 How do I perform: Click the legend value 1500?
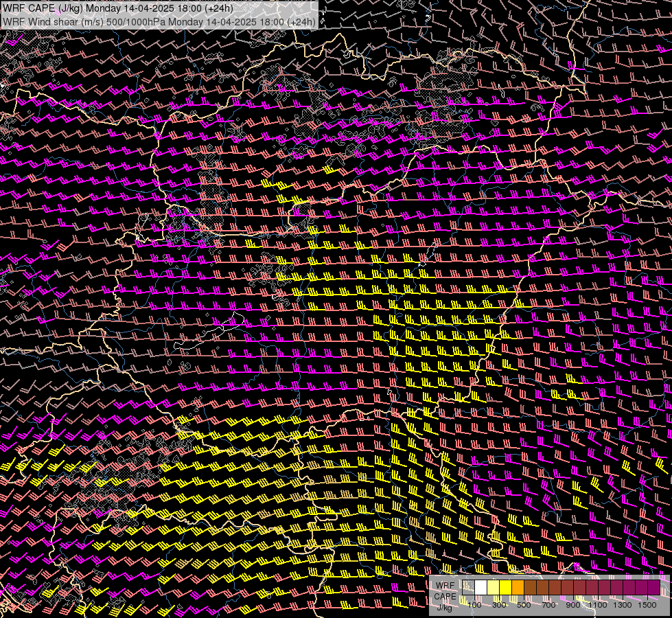647,605
